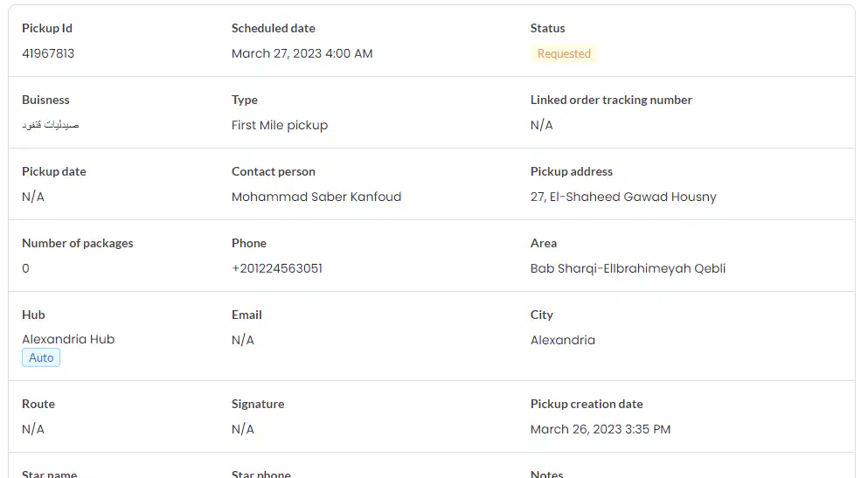Select the Pickup Id value 41967813

(x=48, y=53)
